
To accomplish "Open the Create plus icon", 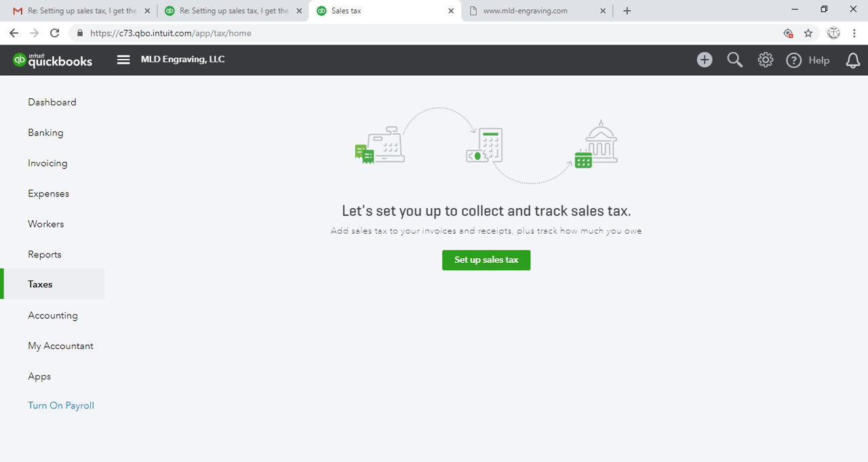I will 705,60.
